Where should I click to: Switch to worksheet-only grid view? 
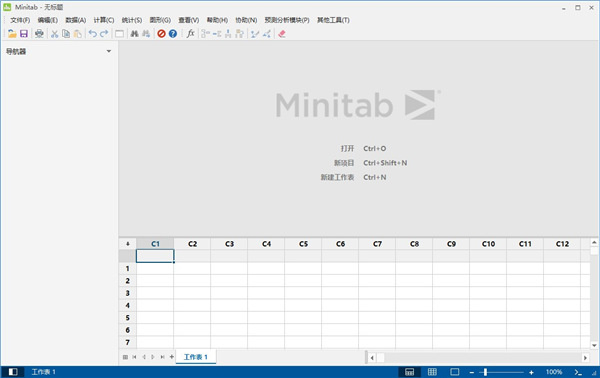click(x=432, y=372)
